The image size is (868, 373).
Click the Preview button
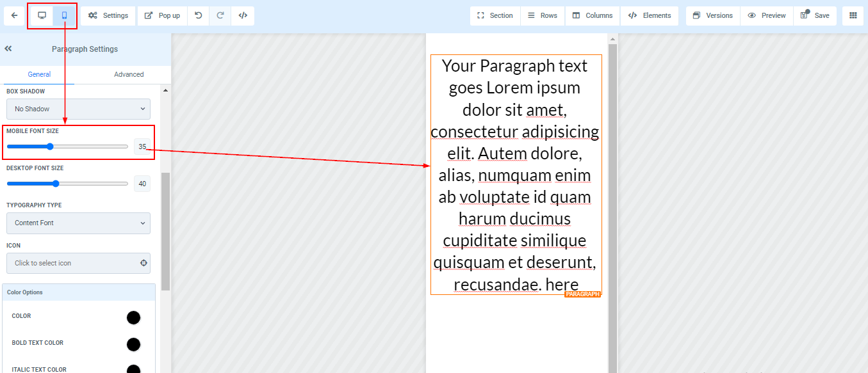(x=767, y=16)
